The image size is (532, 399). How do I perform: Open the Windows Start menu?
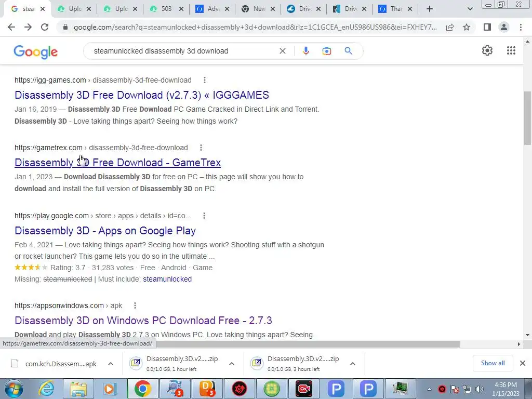click(14, 389)
